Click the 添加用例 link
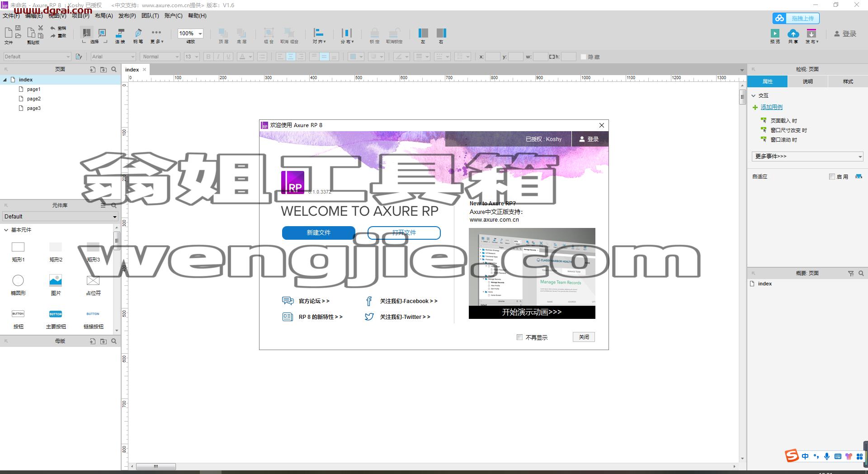Image resolution: width=868 pixels, height=474 pixels. pyautogui.click(x=771, y=107)
